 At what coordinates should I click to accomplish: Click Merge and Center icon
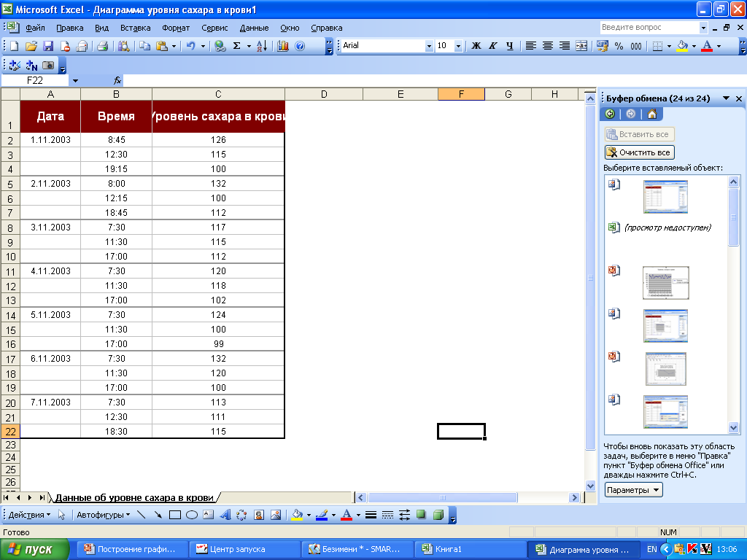point(581,46)
